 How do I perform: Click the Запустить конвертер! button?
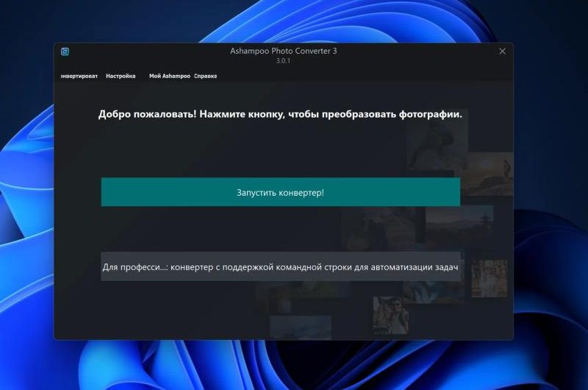(281, 192)
